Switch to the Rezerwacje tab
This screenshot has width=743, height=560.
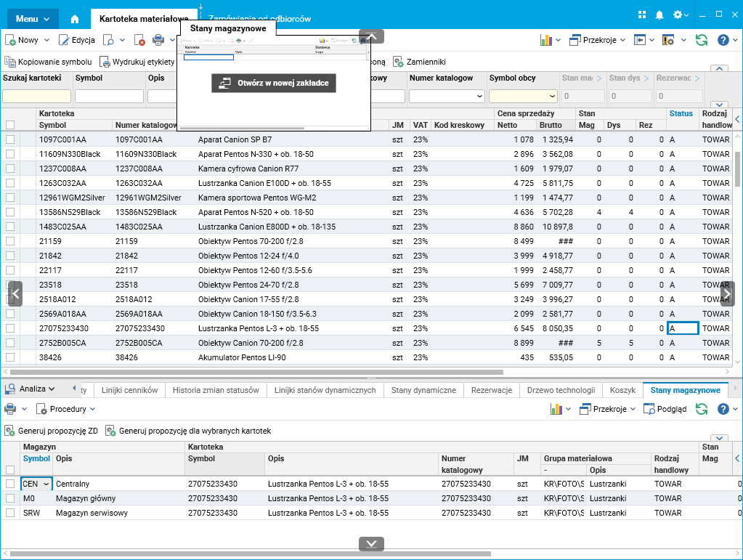[492, 390]
